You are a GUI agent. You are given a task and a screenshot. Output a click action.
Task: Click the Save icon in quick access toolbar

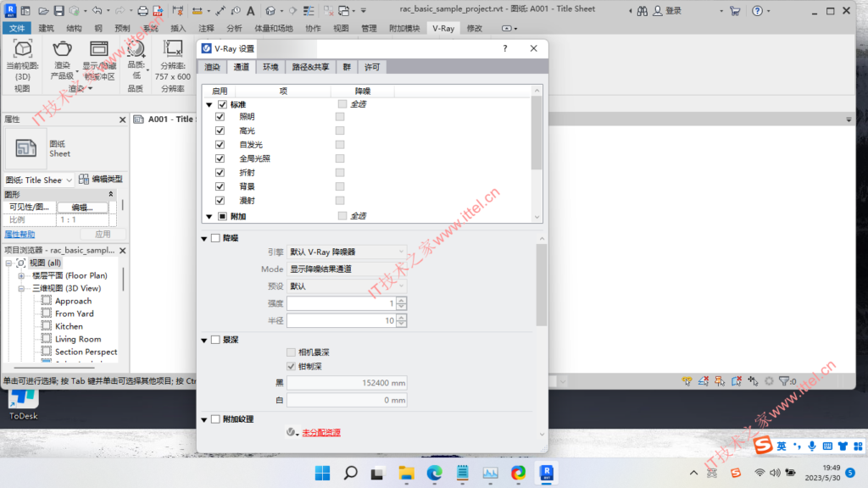coord(58,8)
